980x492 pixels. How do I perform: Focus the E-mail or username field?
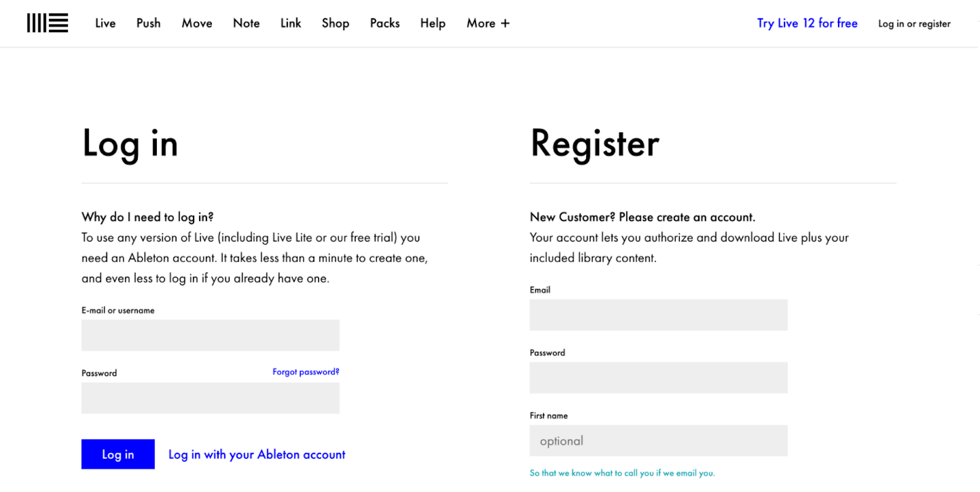pyautogui.click(x=210, y=335)
